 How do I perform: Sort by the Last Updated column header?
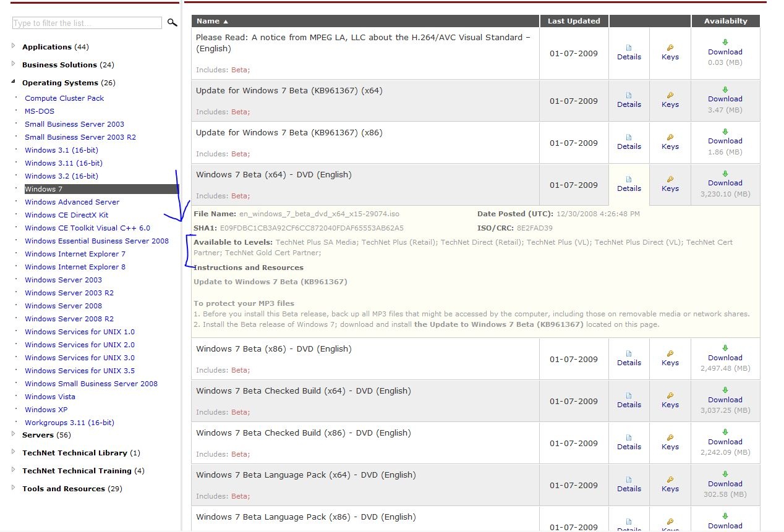point(574,21)
